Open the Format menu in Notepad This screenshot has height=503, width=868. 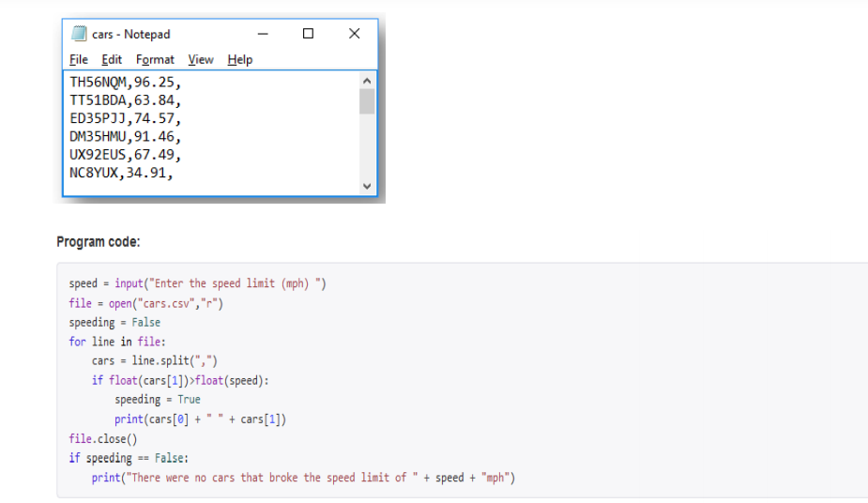[x=155, y=60]
